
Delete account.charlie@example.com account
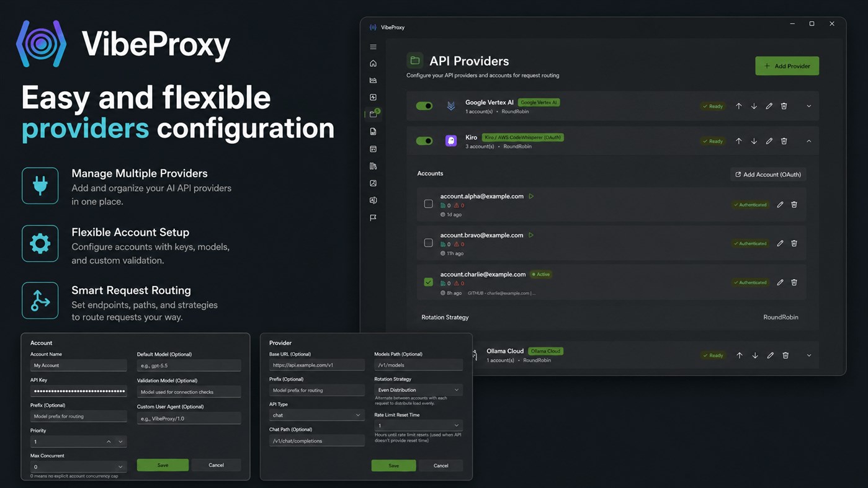794,282
